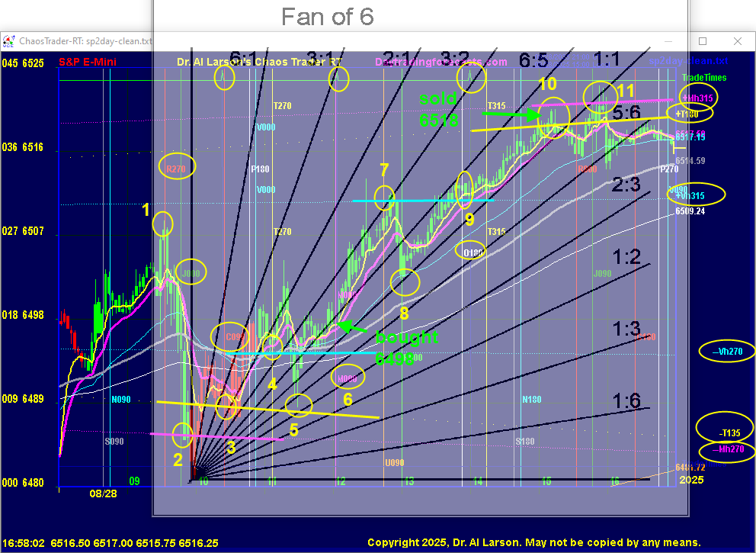756x553 pixels.
Task: Click the green 'bought 6498' annotation
Action: tap(405, 348)
